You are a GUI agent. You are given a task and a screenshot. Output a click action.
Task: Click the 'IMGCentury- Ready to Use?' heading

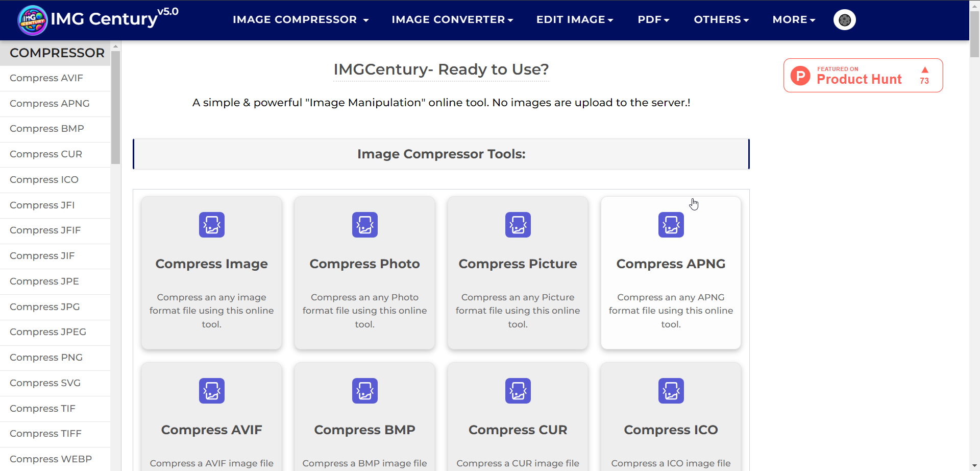click(x=441, y=69)
